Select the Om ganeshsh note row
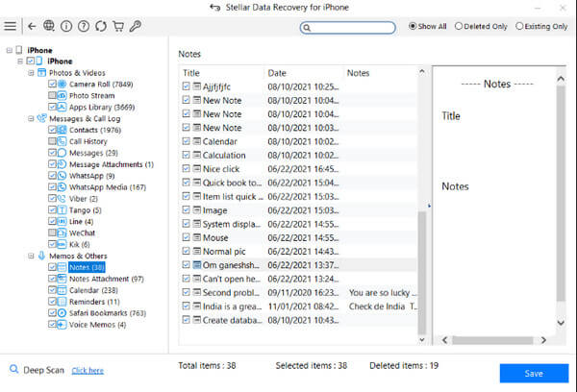The width and height of the screenshot is (577, 392). coord(299,265)
